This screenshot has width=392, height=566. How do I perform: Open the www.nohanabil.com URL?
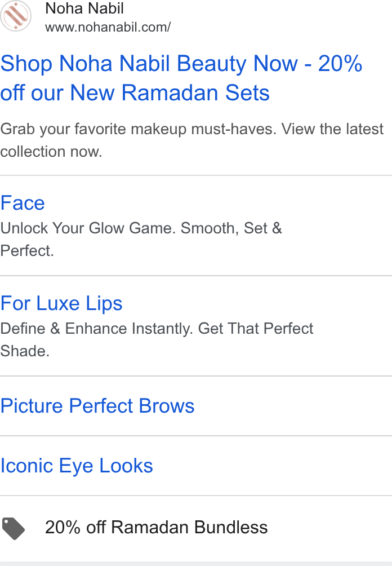(108, 27)
